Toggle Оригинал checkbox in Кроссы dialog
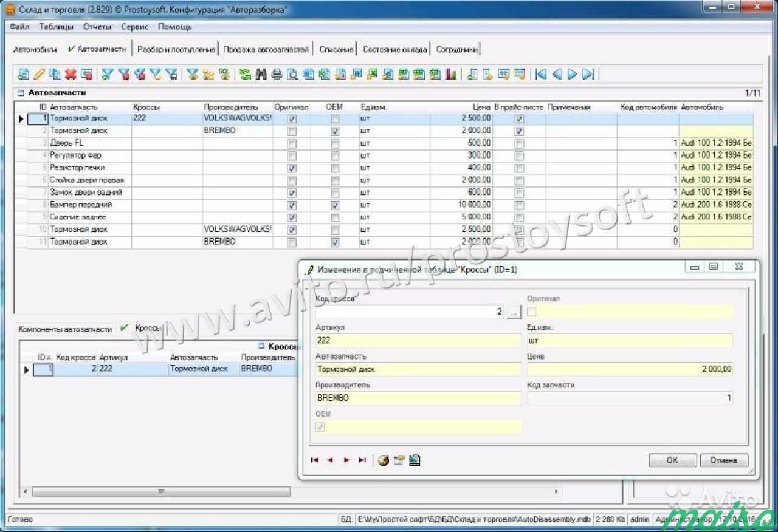This screenshot has height=532, width=778. pyautogui.click(x=532, y=312)
